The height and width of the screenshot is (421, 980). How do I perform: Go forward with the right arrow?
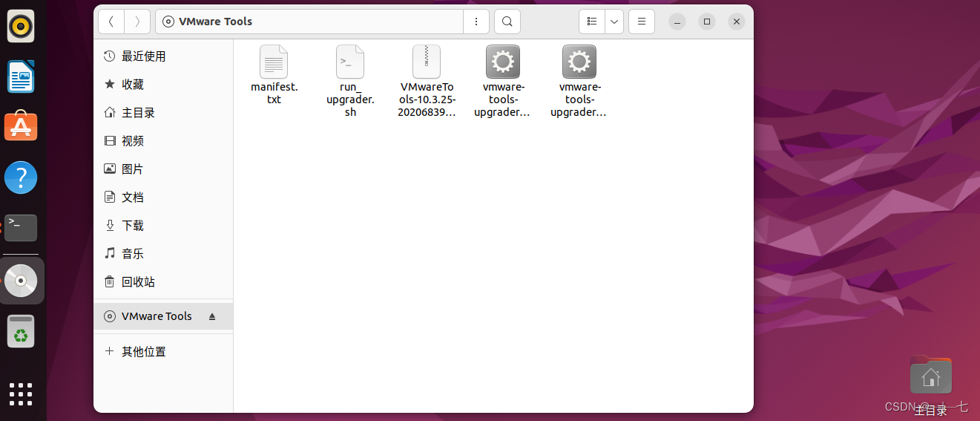[137, 22]
